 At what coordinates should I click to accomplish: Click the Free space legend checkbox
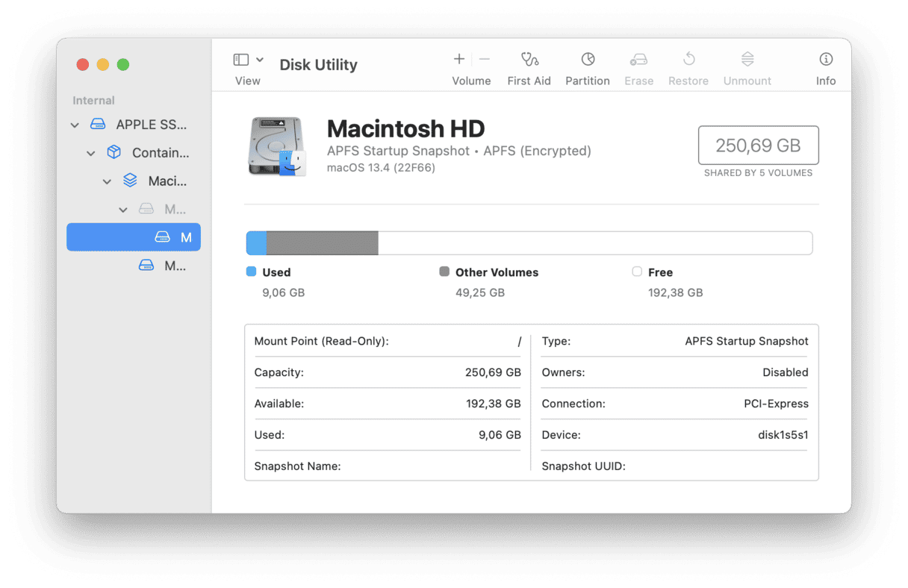click(637, 272)
